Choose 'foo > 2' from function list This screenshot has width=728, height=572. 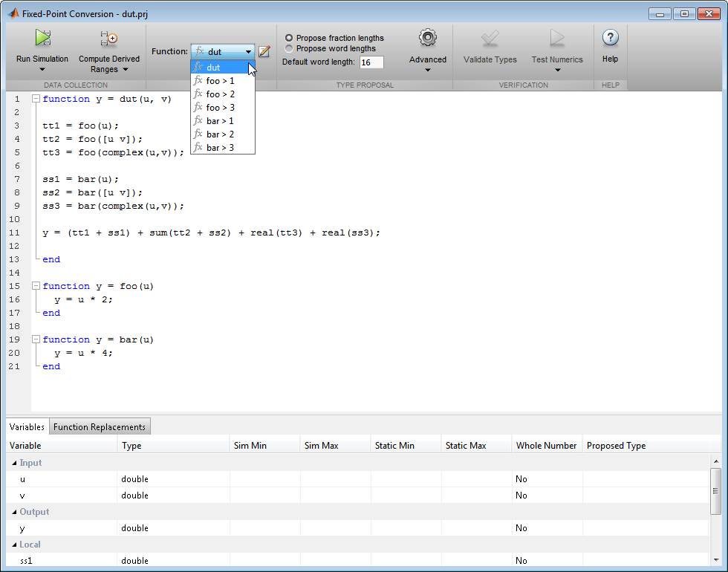[220, 94]
